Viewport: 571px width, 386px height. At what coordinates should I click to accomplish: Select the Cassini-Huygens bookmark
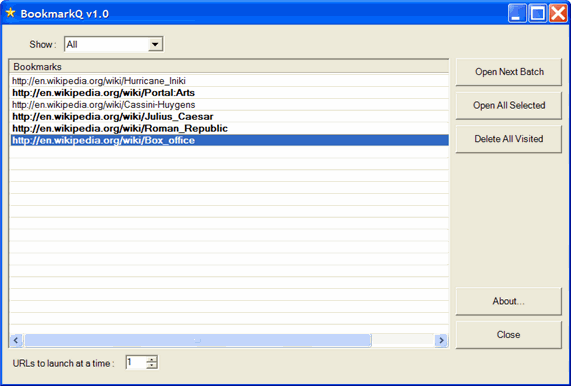[x=230, y=105]
